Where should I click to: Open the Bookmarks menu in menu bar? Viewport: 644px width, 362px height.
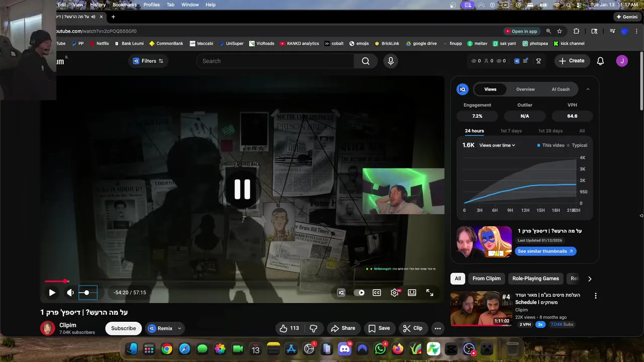click(x=124, y=5)
